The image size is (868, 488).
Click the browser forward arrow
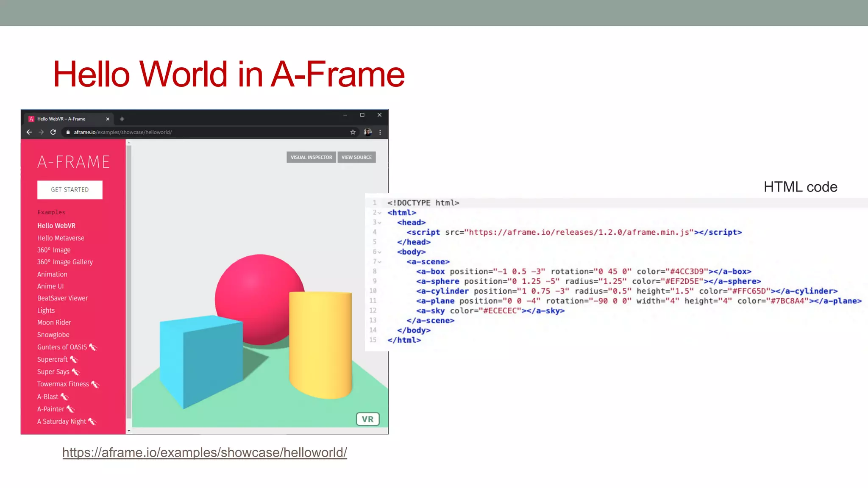pos(41,132)
